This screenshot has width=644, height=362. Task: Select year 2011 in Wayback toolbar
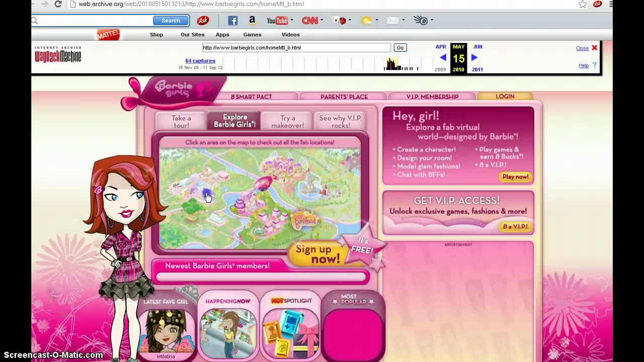pyautogui.click(x=477, y=69)
